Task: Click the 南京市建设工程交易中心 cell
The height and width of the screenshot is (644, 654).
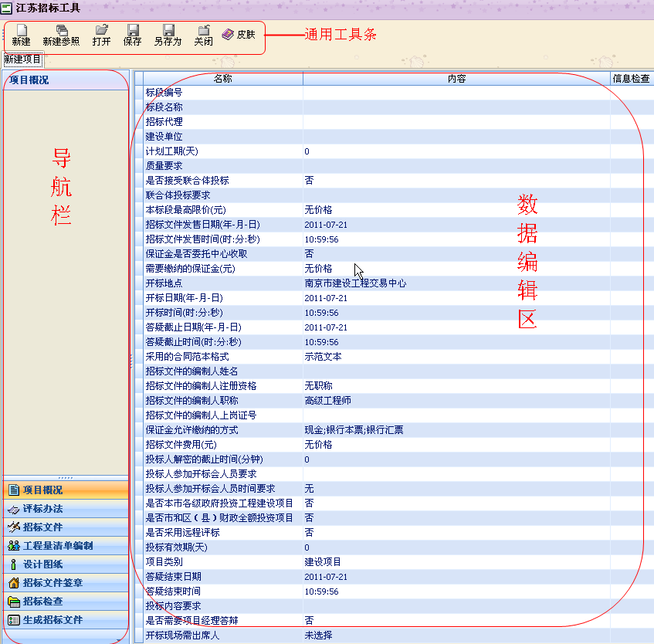Action: [x=456, y=283]
